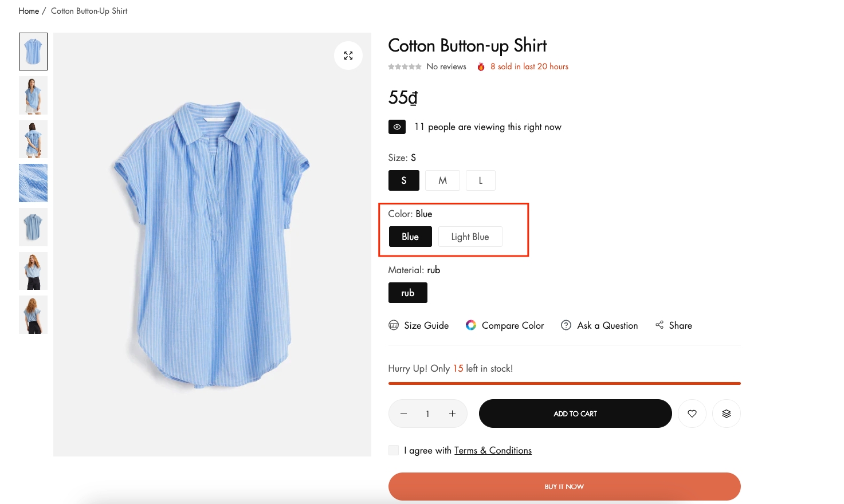Open the Size Guide
This screenshot has width=844, height=504.
[x=419, y=325]
